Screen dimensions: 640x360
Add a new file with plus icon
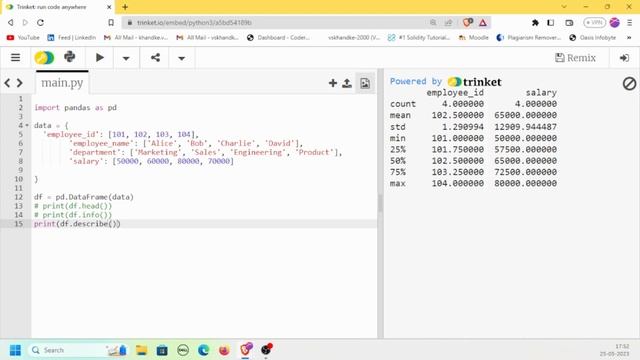tap(333, 83)
